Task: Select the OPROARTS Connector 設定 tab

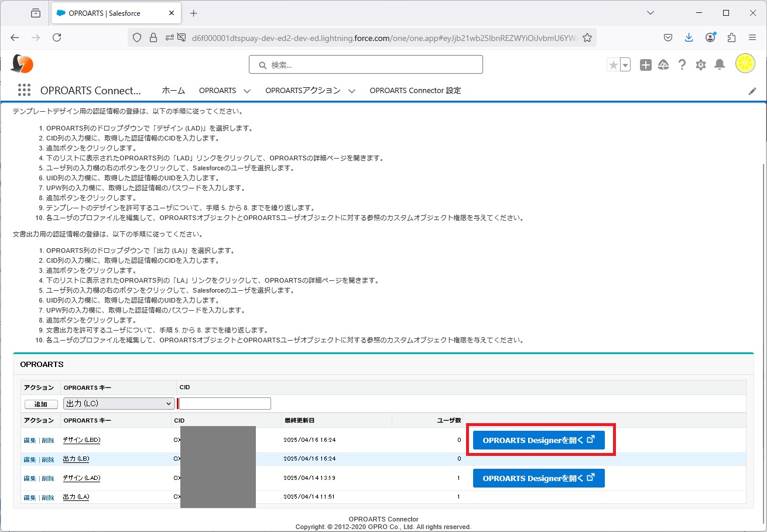Action: point(415,91)
